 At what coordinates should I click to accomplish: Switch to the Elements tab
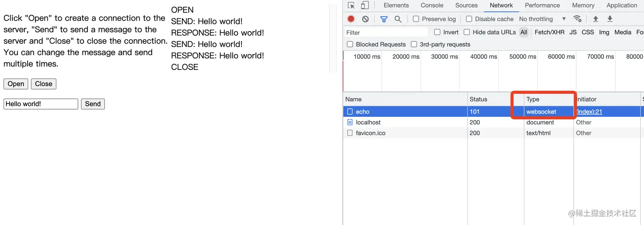(x=396, y=6)
